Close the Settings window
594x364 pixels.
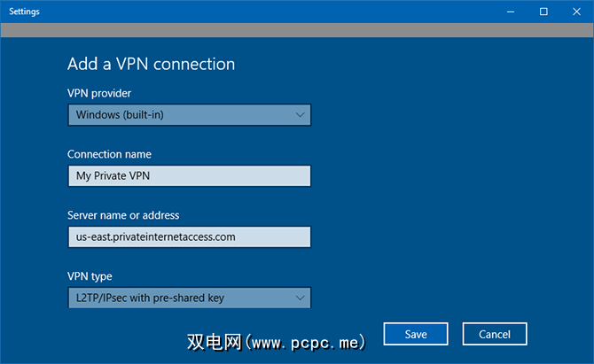tap(575, 12)
